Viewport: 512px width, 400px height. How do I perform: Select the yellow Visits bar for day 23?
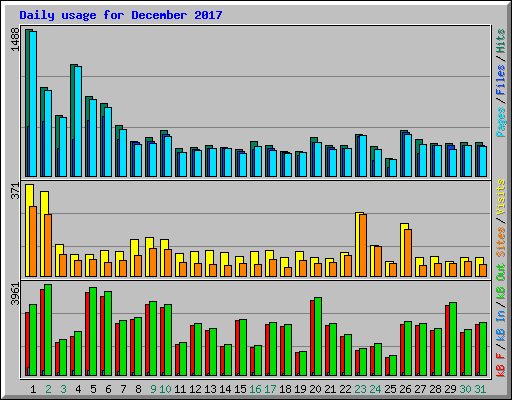tap(358, 244)
